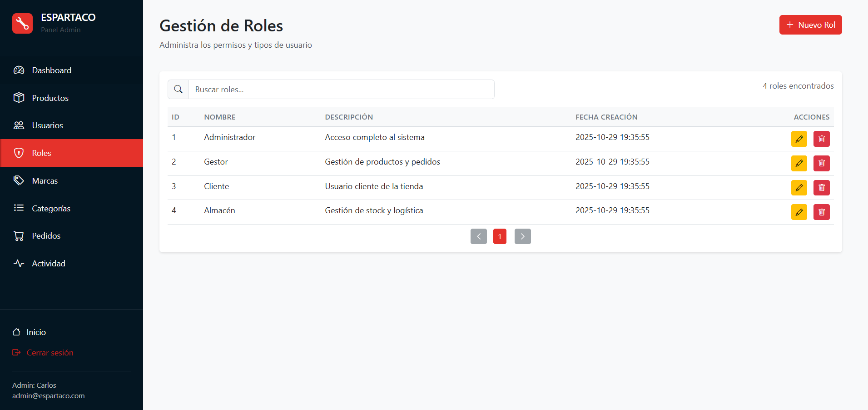Screen dimensions: 868x410
Task: Click the Cliente name cell
Action: (217, 186)
